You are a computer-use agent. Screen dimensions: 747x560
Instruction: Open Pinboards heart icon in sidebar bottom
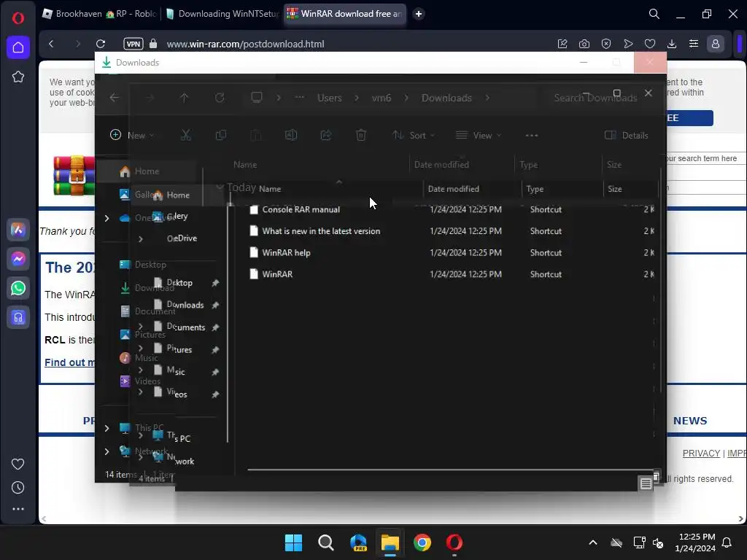click(18, 464)
